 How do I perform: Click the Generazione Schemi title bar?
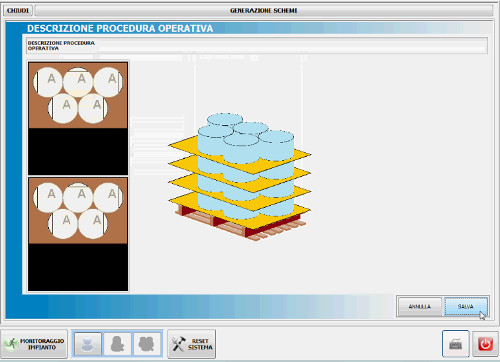pyautogui.click(x=264, y=11)
